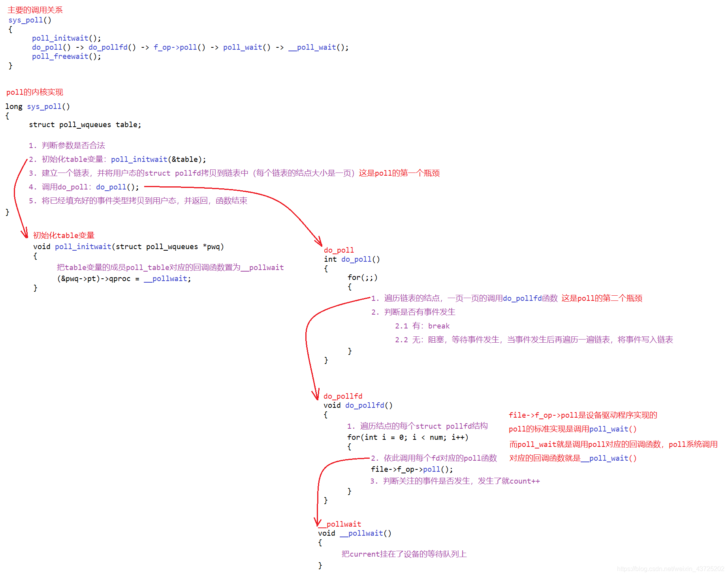Image resolution: width=728 pixels, height=576 pixels.
Task: Click 'void __pollwait()' signature
Action: [355, 533]
